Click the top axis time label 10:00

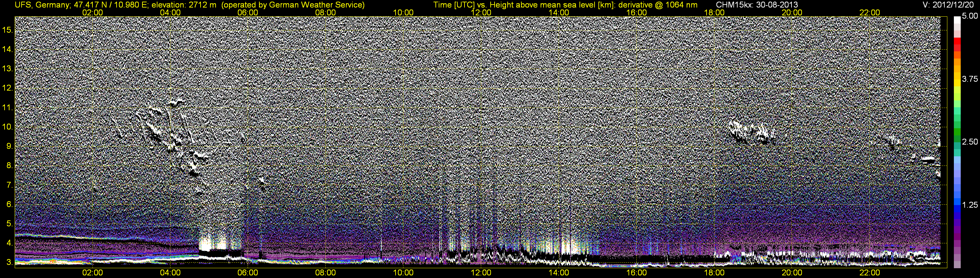pos(403,12)
